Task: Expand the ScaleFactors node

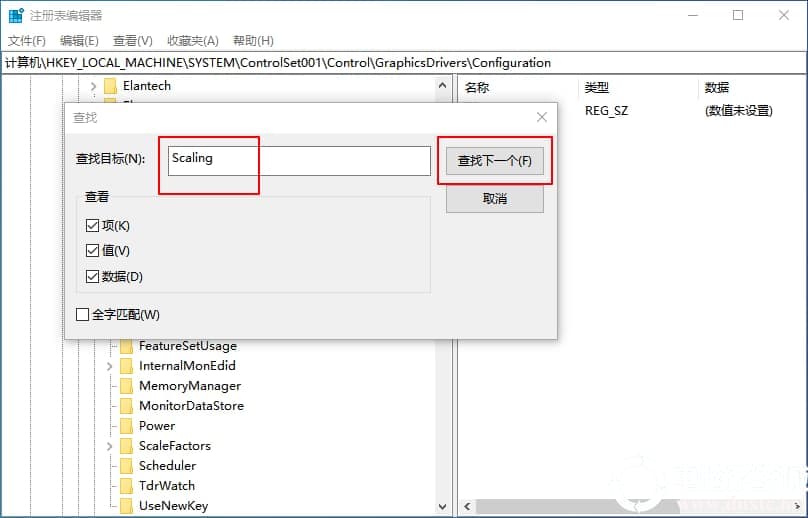Action: pos(109,446)
